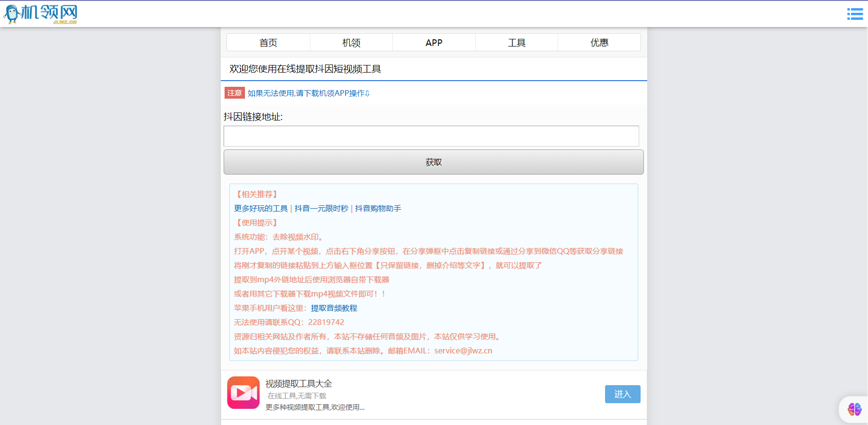Switch to the 机领 tab

click(x=351, y=43)
